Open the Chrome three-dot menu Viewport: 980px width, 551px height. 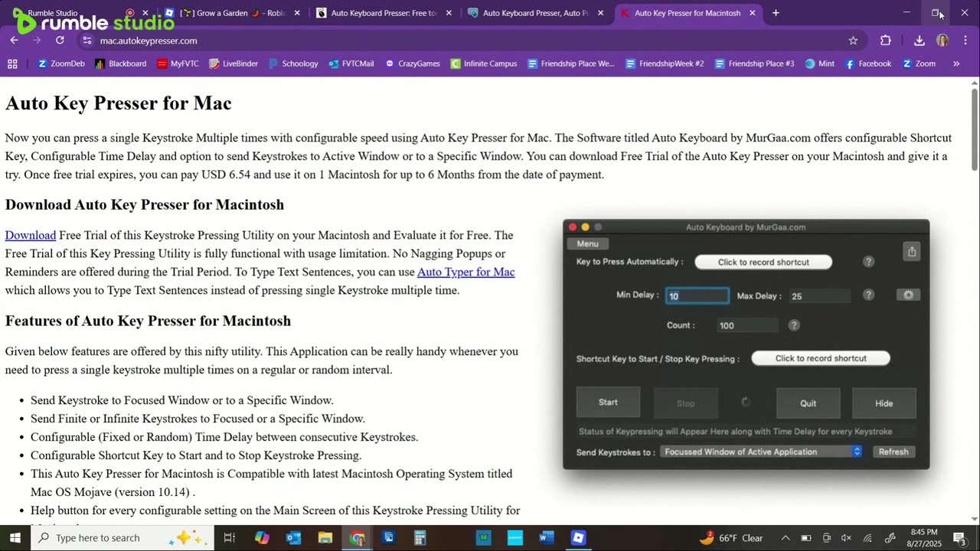(x=965, y=41)
